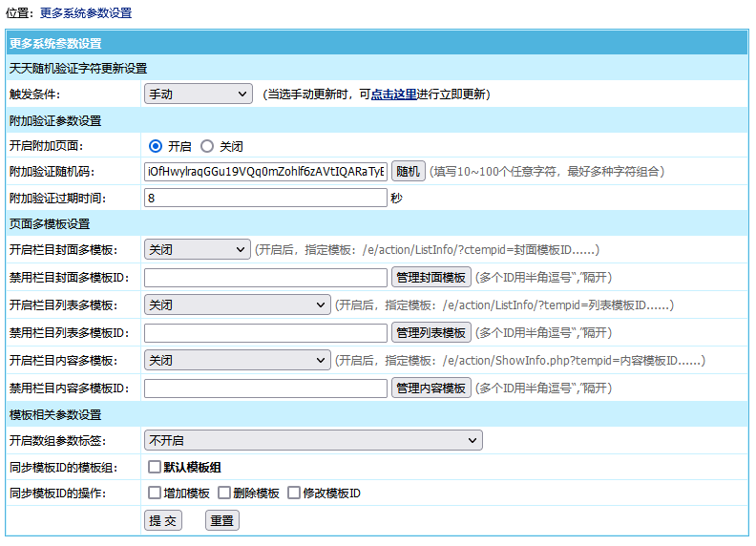756x546 pixels.
Task: Submit the form with 提交 button
Action: point(163,521)
